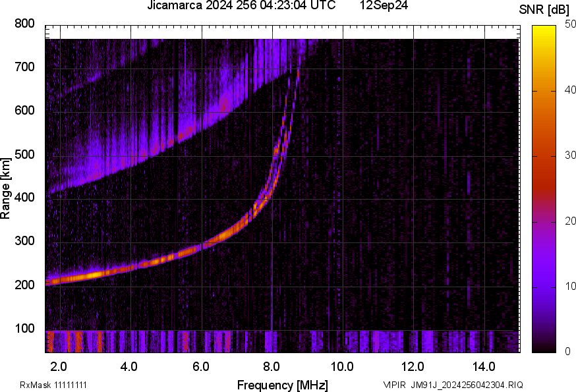Click the '2.0' frequency tick label
The image size is (576, 392).
tap(59, 367)
